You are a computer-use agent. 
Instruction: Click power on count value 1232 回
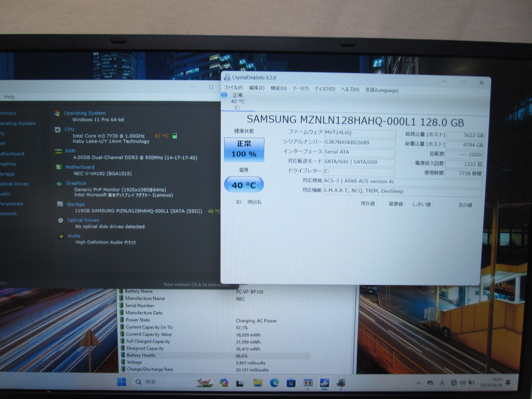click(464, 164)
